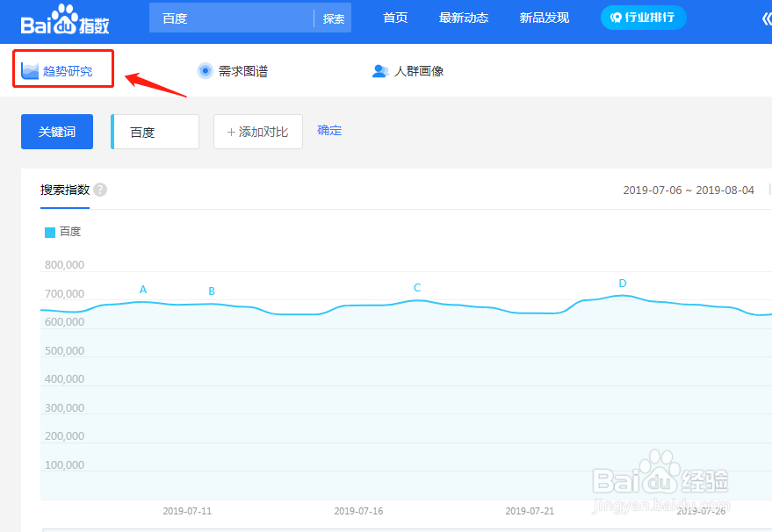Click the 行业排行 pill button
Image resolution: width=772 pixels, height=532 pixels.
644,18
